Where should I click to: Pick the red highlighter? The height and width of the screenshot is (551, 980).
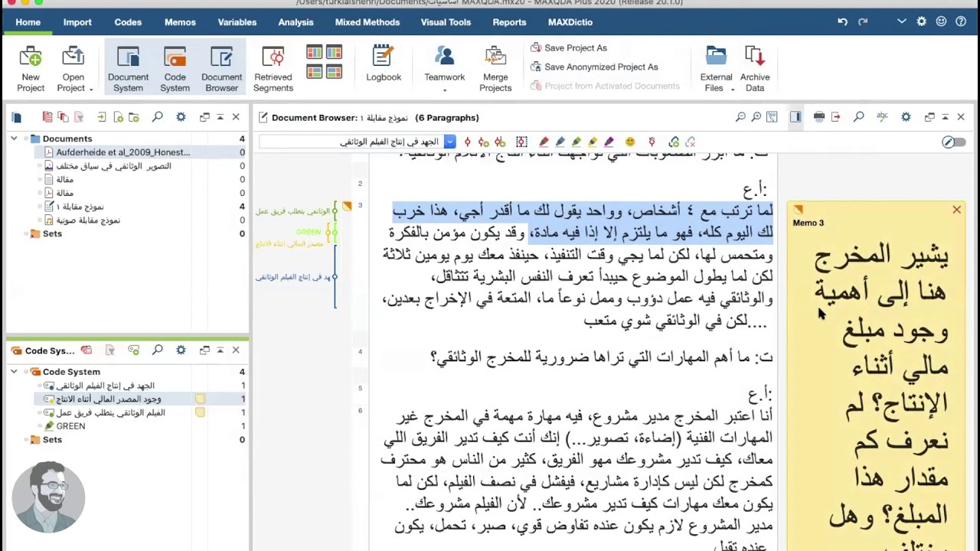544,142
